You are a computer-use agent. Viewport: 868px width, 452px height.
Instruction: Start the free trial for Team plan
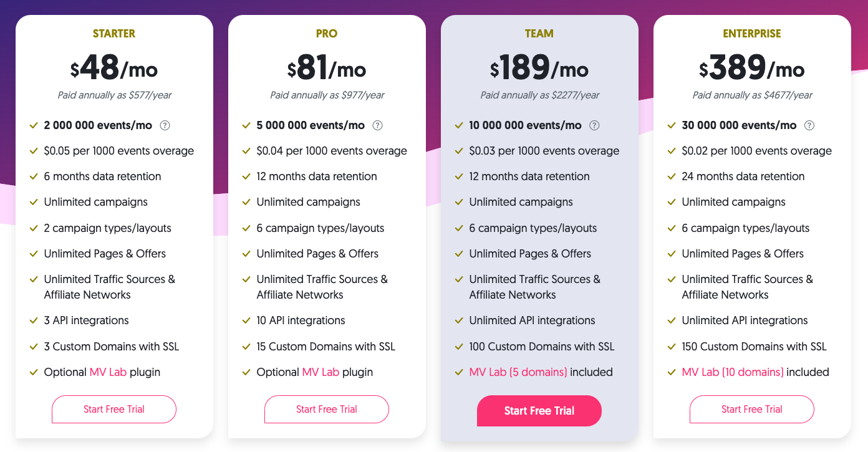pos(539,411)
